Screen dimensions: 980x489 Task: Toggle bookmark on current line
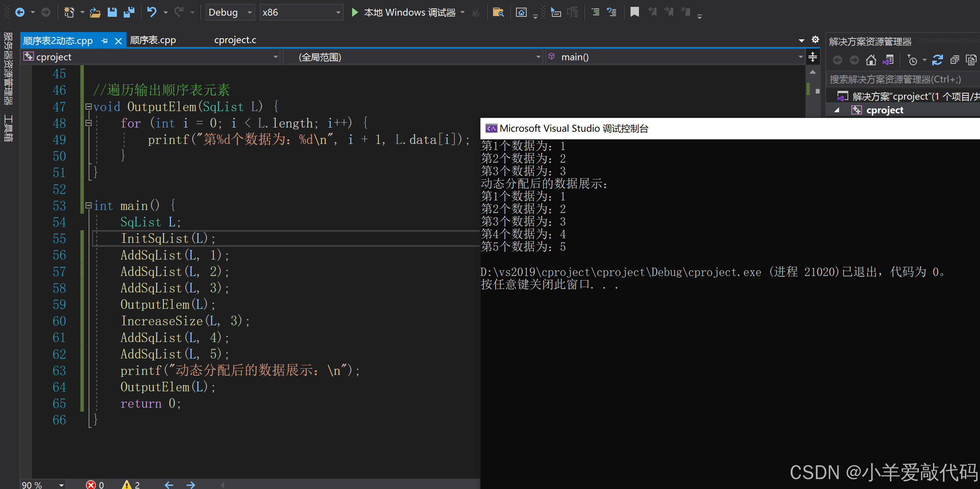pos(634,12)
